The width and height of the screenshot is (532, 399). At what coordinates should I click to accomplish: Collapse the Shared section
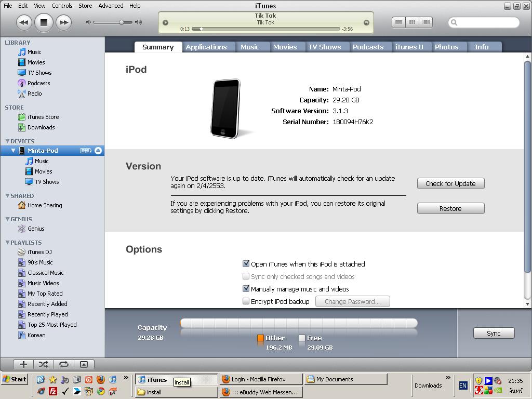[x=7, y=196]
